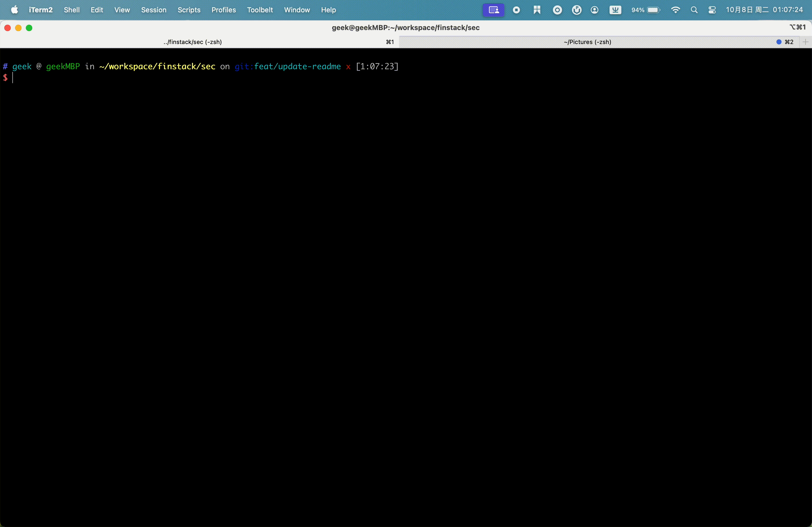Click the bookmark-shaped menu bar icon
The width and height of the screenshot is (812, 527).
537,10
